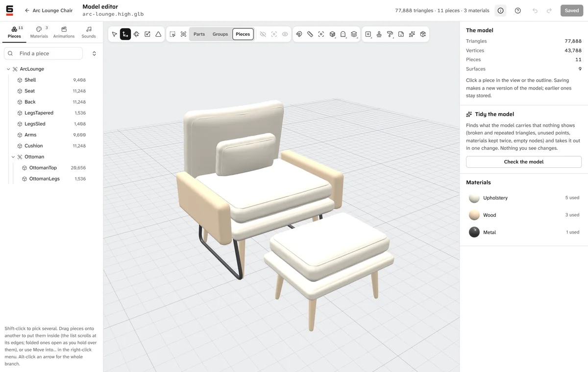
Task: Select the Back piece row
Action: coord(51,102)
